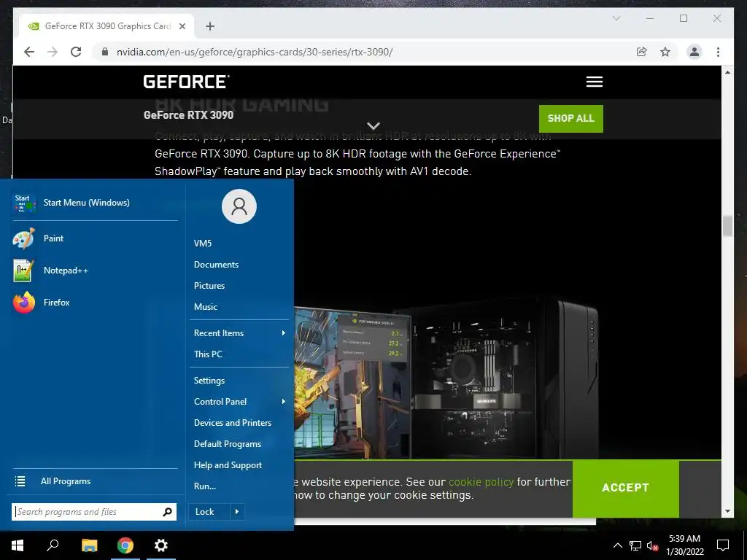This screenshot has width=747, height=560.
Task: Click the Chrome forward arrow
Action: (53, 52)
